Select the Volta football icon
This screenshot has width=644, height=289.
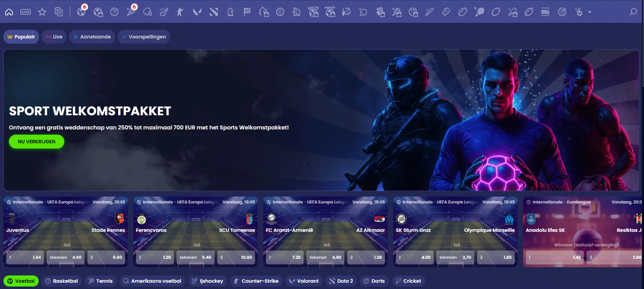(314, 12)
